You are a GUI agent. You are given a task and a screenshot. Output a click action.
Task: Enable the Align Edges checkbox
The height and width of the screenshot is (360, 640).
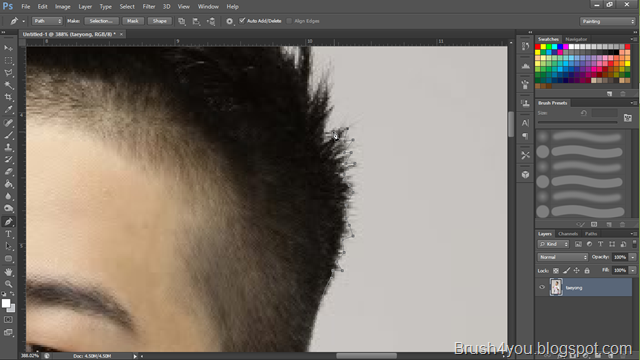[289, 21]
